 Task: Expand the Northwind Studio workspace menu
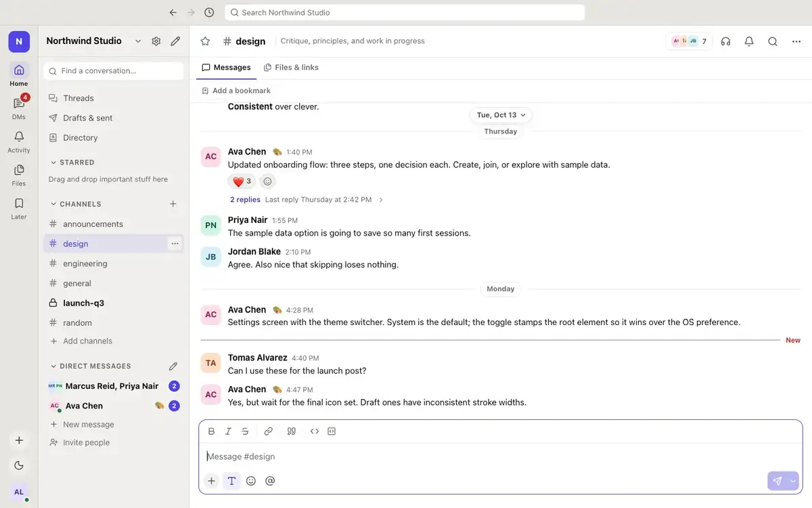coord(94,41)
